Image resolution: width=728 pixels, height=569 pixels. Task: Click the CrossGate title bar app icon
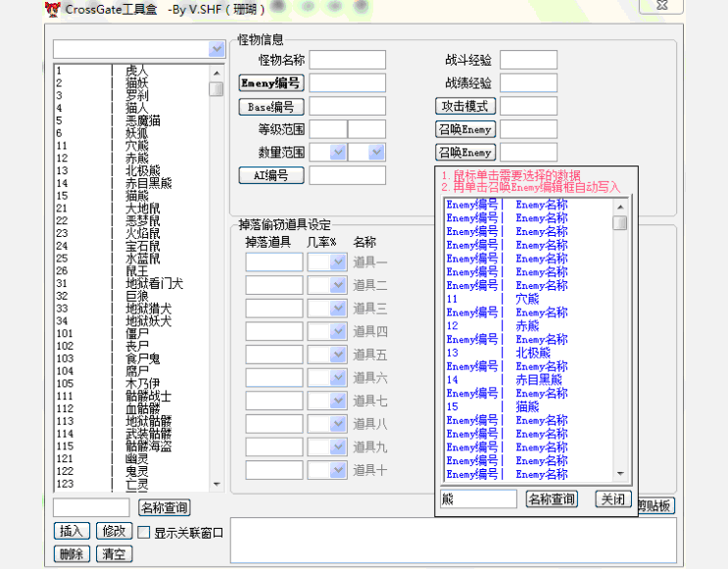point(53,9)
